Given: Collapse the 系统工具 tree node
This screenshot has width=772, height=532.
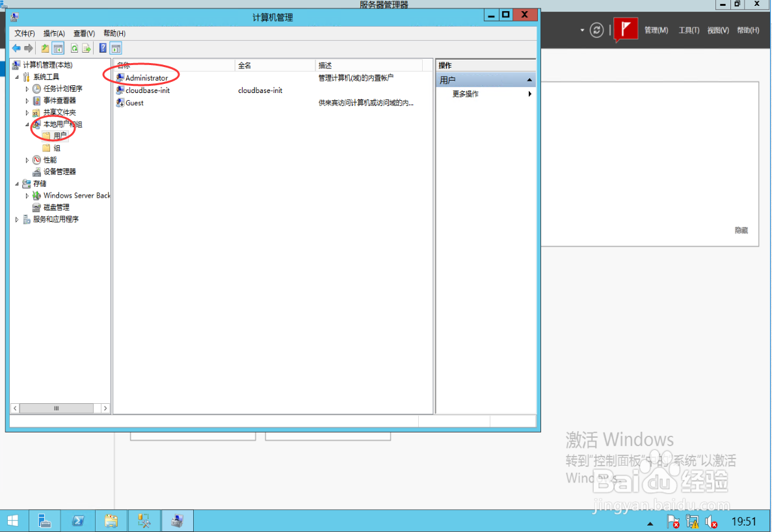Looking at the screenshot, I should 17,77.
